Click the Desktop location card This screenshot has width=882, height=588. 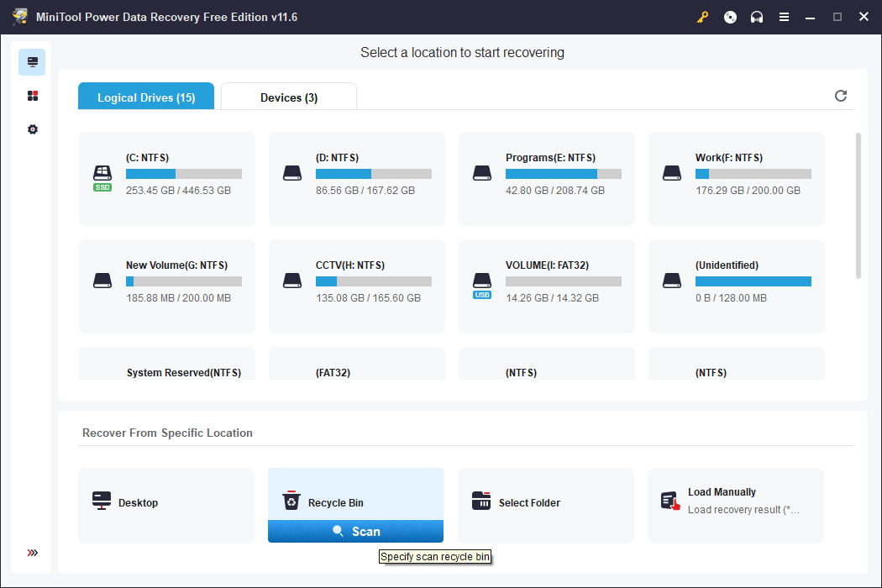166,506
